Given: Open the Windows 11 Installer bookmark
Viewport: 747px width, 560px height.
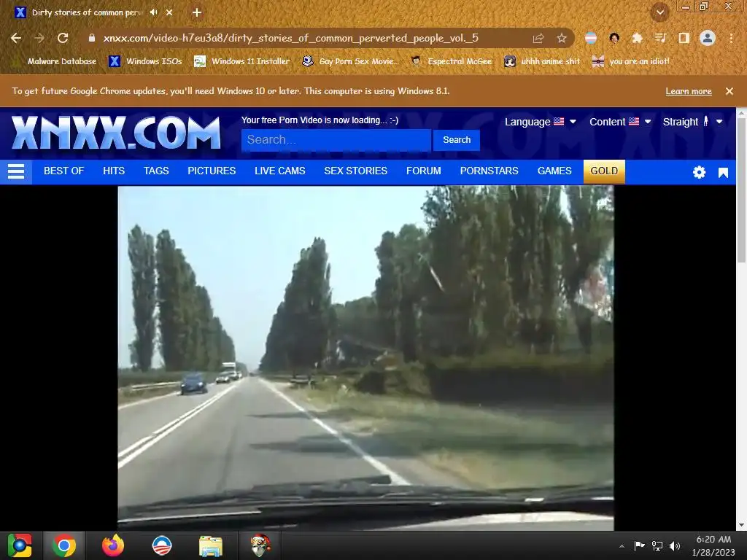Looking at the screenshot, I should pos(242,61).
